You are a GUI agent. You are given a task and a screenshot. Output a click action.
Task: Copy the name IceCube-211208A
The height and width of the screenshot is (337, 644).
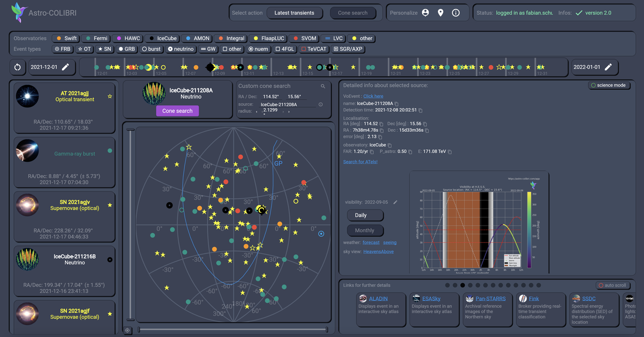396,104
